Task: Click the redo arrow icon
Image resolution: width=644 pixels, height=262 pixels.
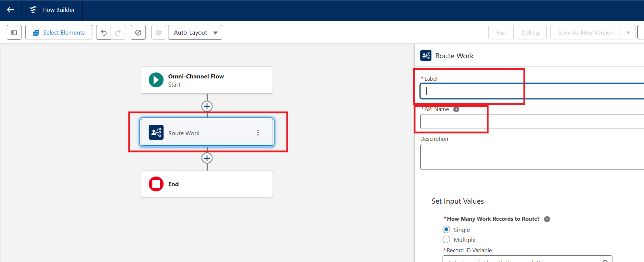Action: [x=118, y=33]
